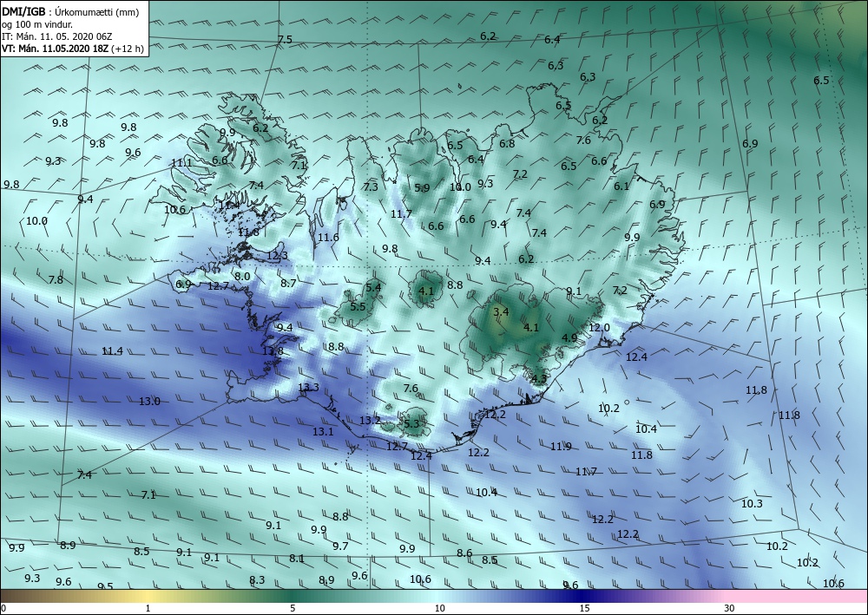
Task: Click the legend tick label '10'
Action: pyautogui.click(x=439, y=609)
